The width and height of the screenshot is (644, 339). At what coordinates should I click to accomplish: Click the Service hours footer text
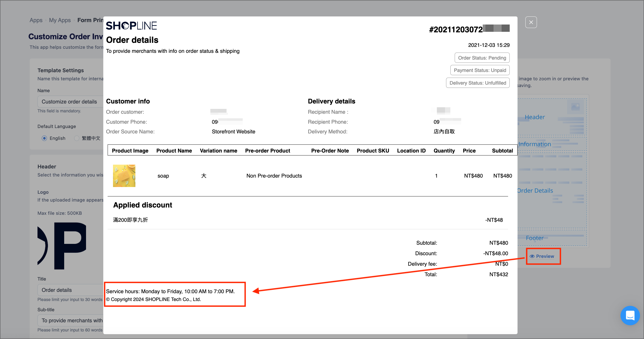(x=170, y=291)
